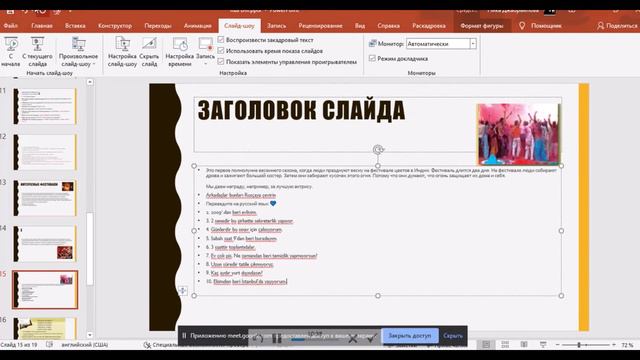640x360 pixels.
Task: Click the accessibility (Специальные) status icon
Action: click(147, 345)
